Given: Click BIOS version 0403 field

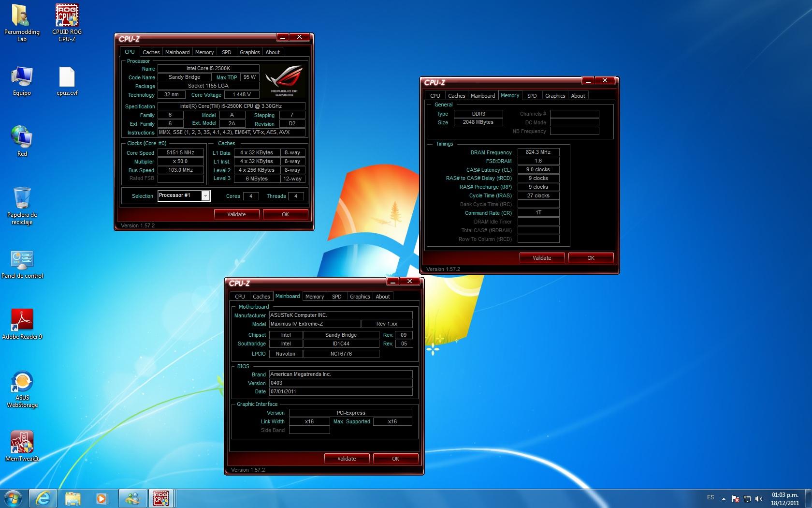Looking at the screenshot, I should click(341, 383).
